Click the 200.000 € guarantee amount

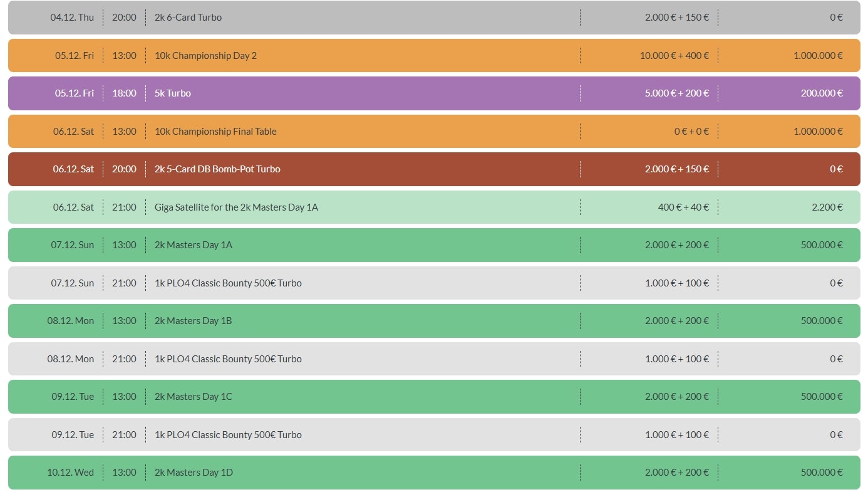tap(821, 93)
